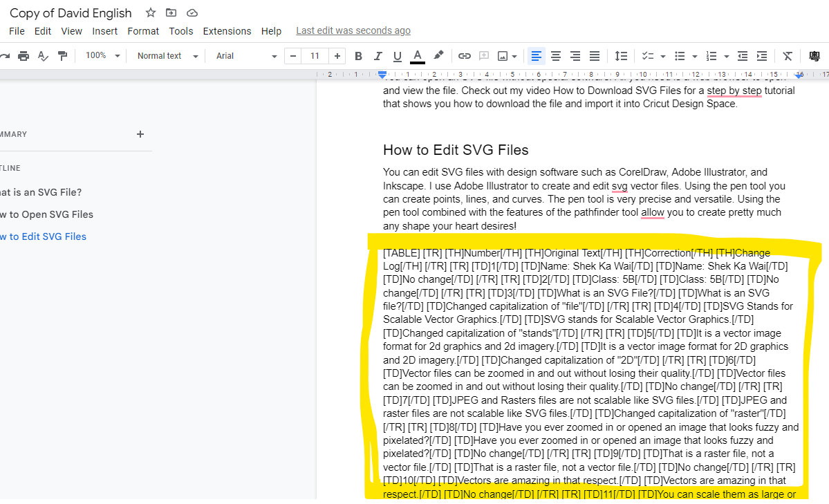Open line and paragraph spacing options
This screenshot has height=504, width=829.
(621, 56)
